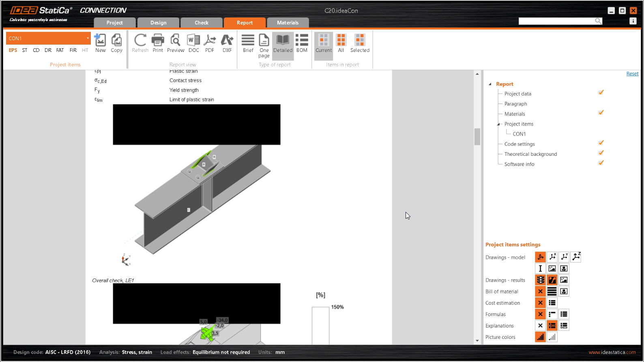Toggle the I-beam cross-section model drawing
The width and height of the screenshot is (644, 362).
[540, 269]
